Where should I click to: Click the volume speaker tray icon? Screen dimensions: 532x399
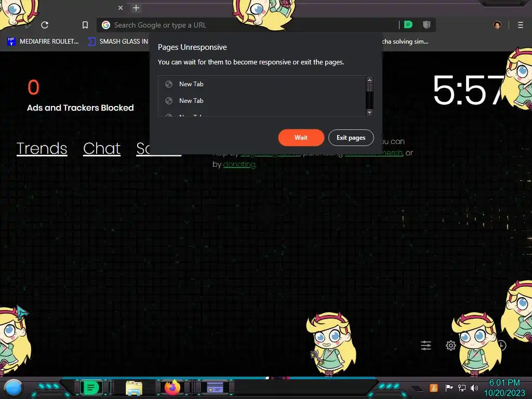pos(474,388)
